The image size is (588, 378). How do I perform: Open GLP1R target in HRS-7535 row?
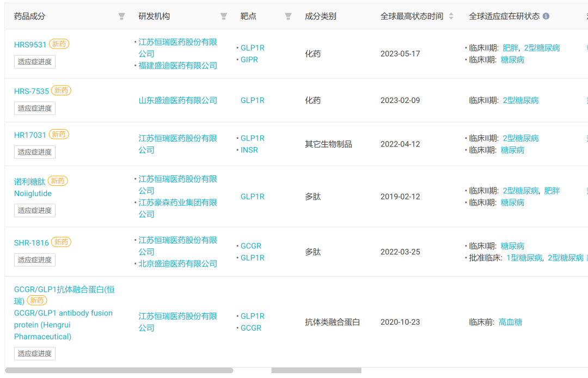[253, 101]
